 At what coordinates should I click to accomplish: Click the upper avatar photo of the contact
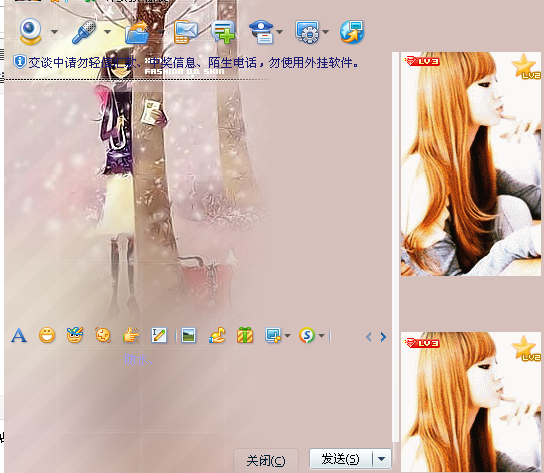click(471, 164)
